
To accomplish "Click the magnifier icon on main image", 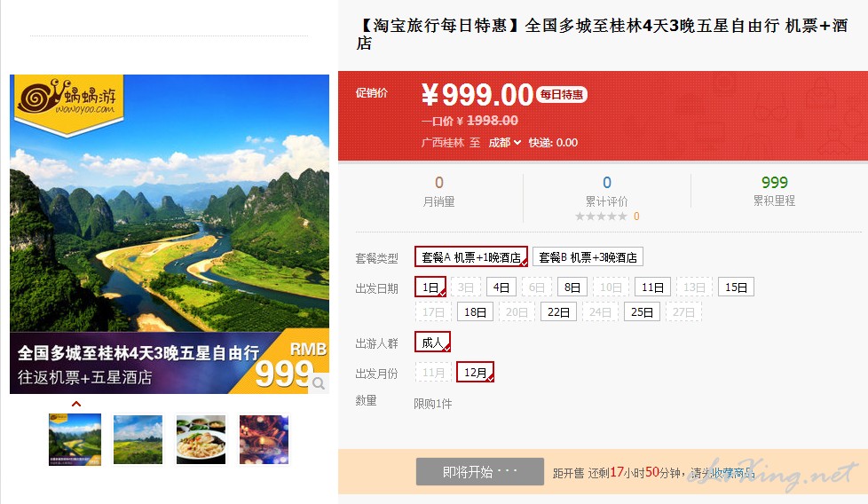I will (319, 383).
